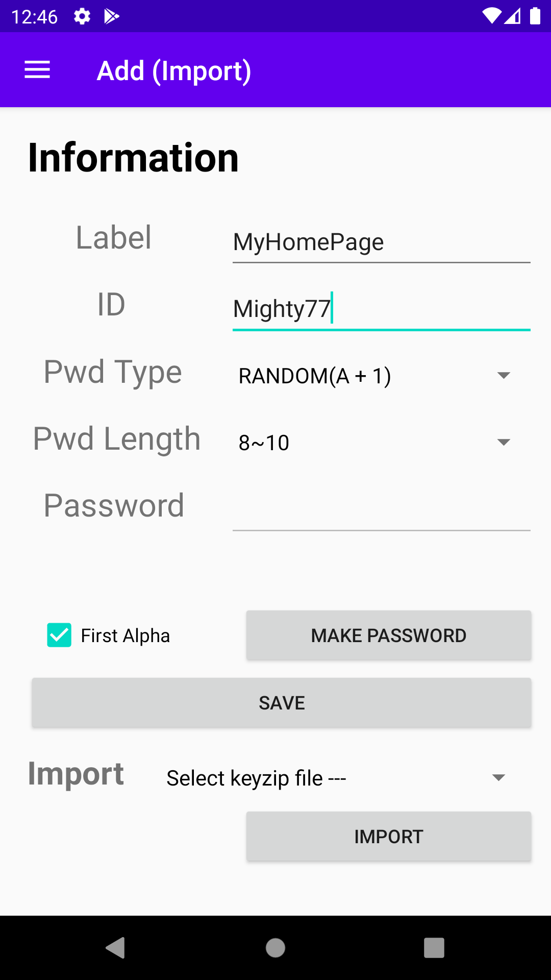Tap the empty Password input field
Screen dimensions: 551x980
[382, 510]
